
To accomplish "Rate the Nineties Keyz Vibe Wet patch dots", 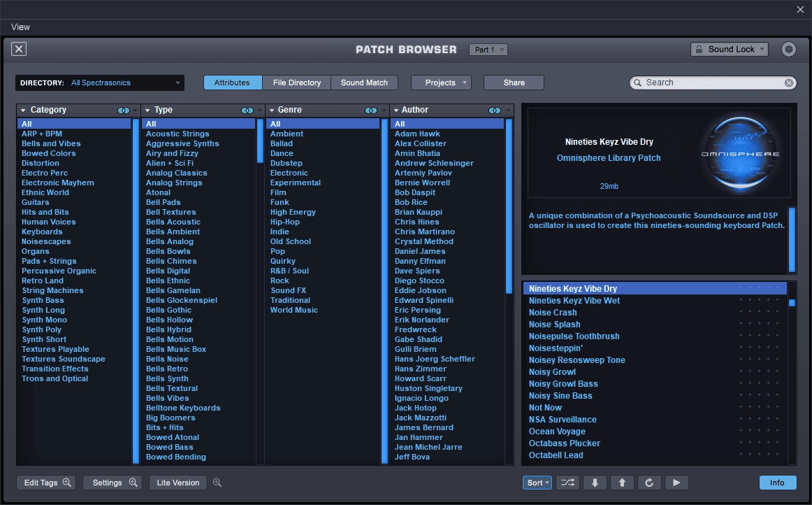I will [759, 300].
